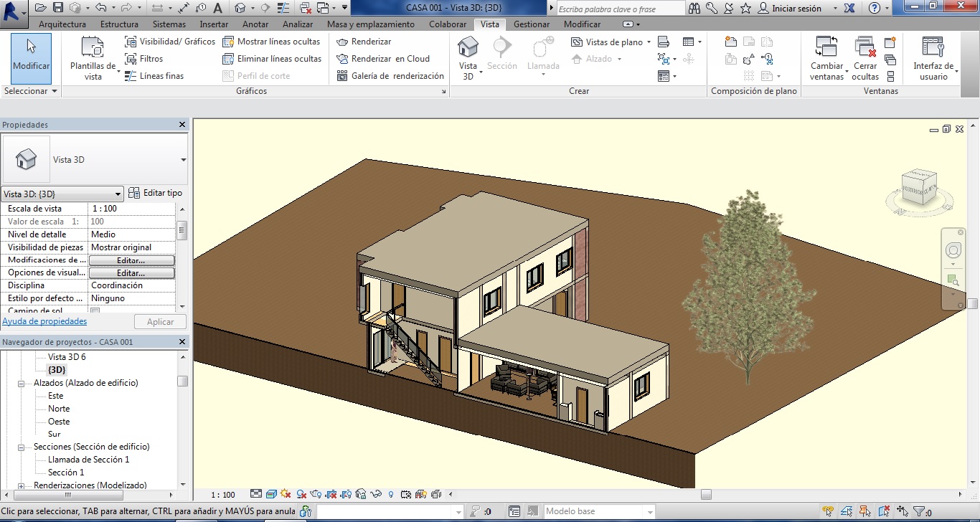Collapse the Alzados tree node
Viewport: 980px width, 522px height.
[22, 384]
